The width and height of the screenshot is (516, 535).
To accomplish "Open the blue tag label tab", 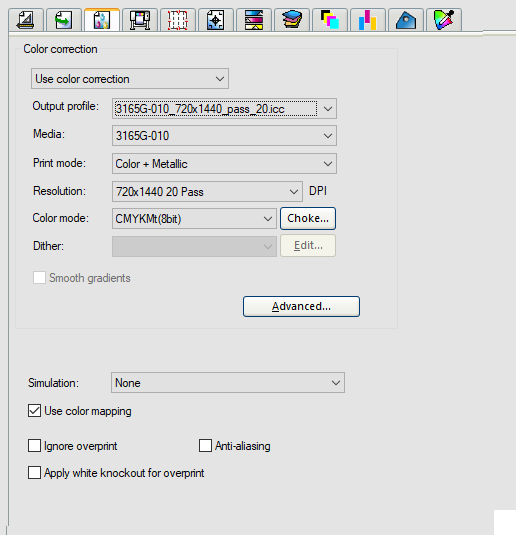I will (x=406, y=20).
